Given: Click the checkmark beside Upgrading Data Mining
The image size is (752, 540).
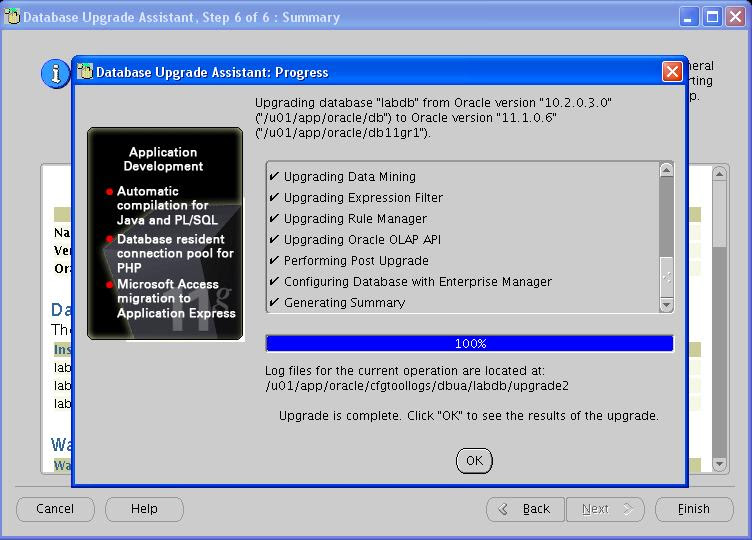Looking at the screenshot, I should click(x=274, y=176).
